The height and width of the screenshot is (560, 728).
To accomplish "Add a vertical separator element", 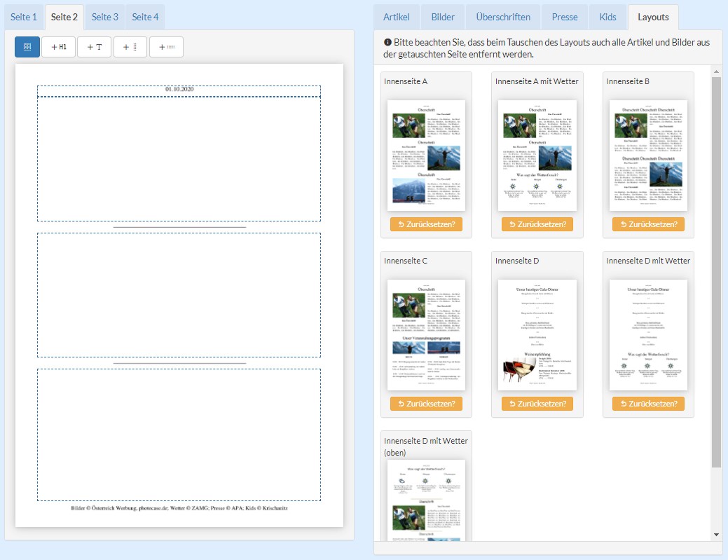I will coord(130,47).
